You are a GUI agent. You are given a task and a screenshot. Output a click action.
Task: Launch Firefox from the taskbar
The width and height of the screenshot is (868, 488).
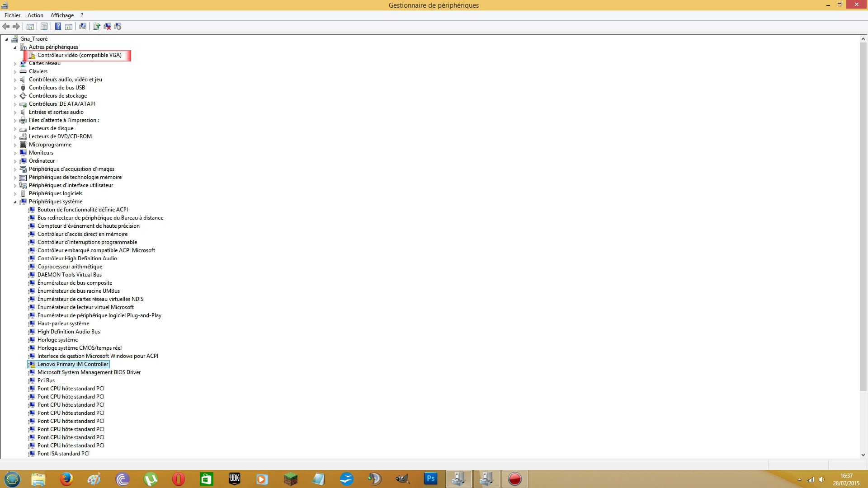(x=66, y=479)
